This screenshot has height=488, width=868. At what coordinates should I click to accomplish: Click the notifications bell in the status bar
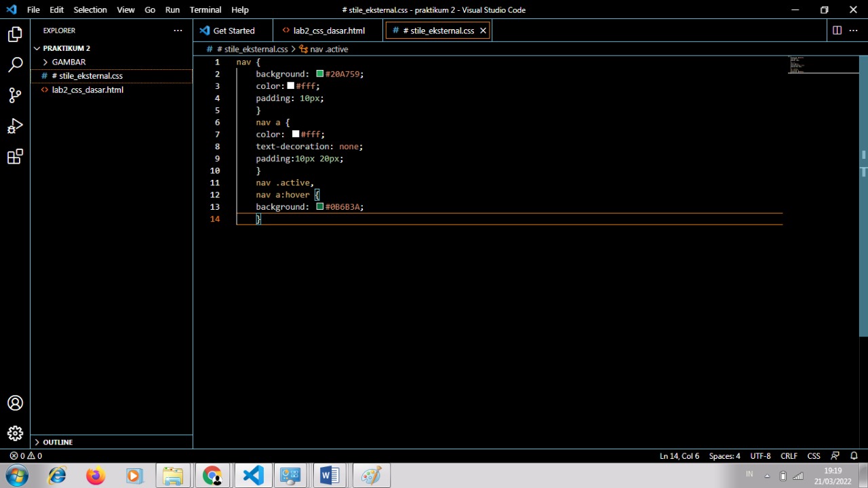[x=854, y=455]
